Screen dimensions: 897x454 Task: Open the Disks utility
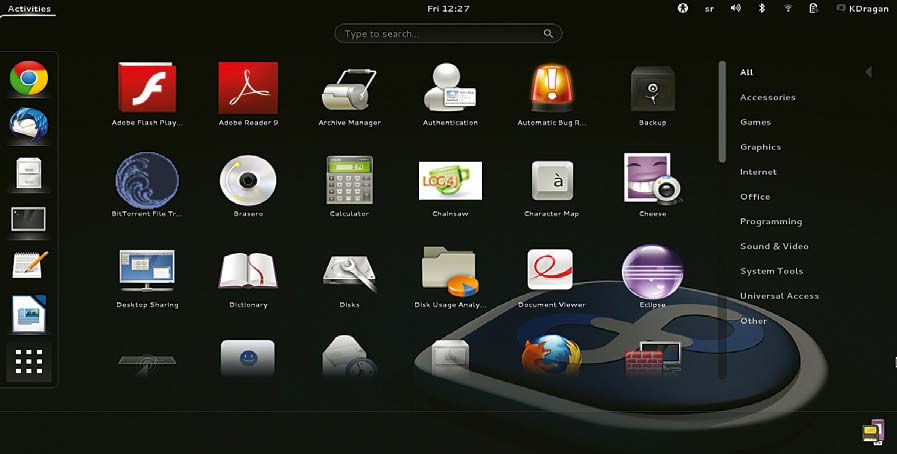[349, 273]
